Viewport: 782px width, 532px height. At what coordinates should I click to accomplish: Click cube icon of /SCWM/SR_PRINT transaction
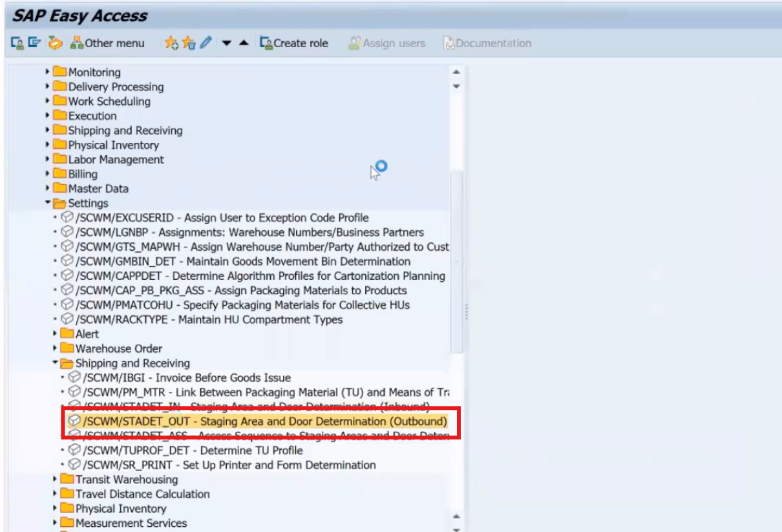(x=74, y=465)
